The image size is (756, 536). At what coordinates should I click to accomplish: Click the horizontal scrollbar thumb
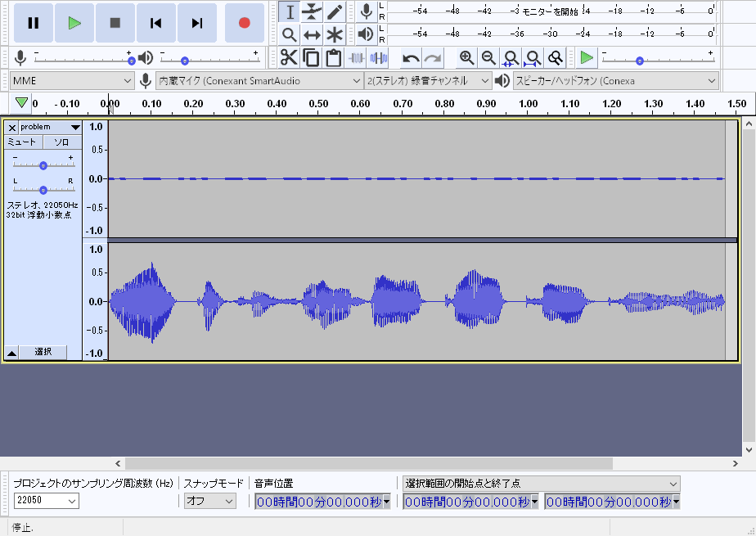[x=369, y=464]
